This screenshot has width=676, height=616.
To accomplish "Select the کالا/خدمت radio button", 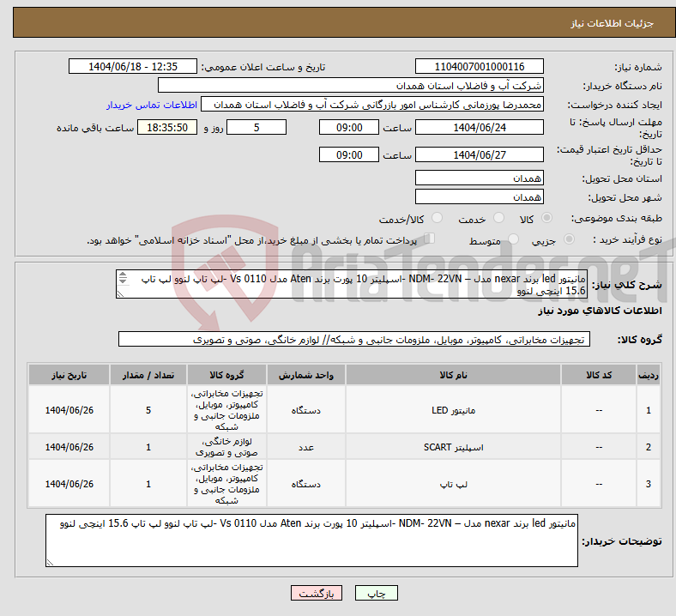I will click(x=438, y=218).
